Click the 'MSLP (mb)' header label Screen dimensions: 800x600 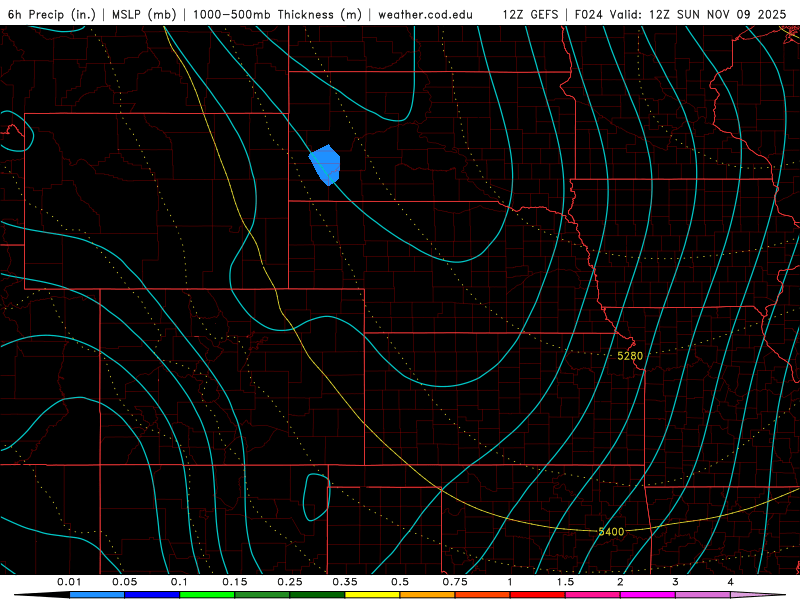pos(144,14)
